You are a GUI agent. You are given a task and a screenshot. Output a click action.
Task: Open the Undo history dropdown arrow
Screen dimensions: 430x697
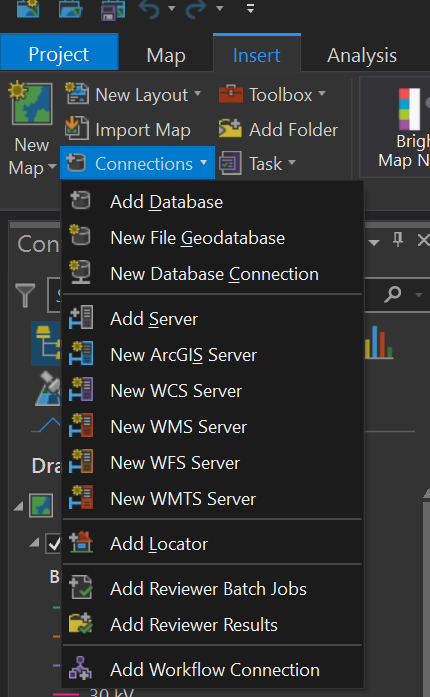click(x=172, y=8)
